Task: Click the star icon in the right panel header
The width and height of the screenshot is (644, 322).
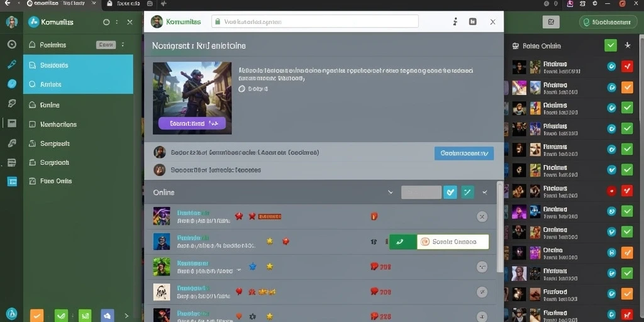Action: pos(628,45)
